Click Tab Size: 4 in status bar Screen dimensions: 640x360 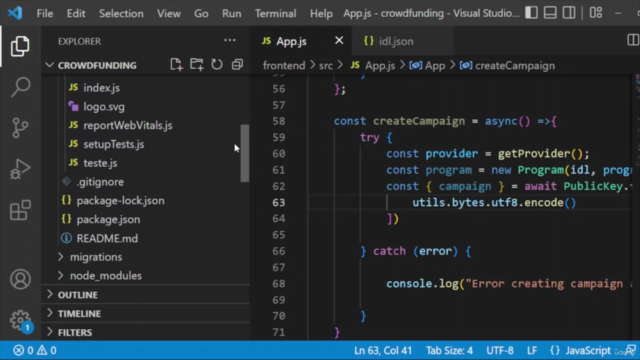(449, 350)
